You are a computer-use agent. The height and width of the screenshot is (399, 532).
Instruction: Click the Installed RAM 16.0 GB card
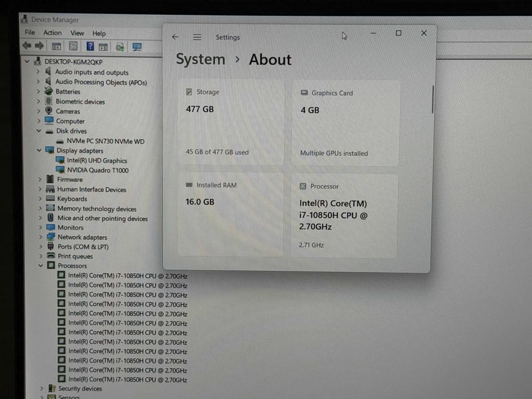pos(230,214)
